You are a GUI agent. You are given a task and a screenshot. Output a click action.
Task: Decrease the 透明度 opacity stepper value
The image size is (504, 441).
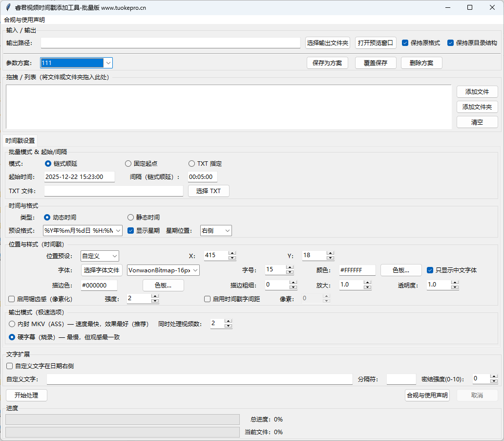[x=455, y=287]
